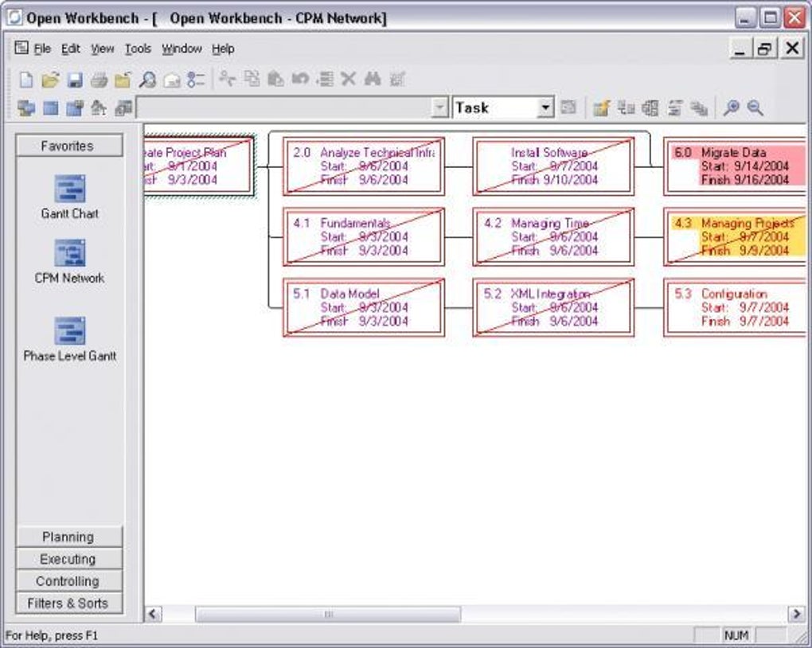Open Print Preview magnifier icon
812x648 pixels.
click(147, 80)
